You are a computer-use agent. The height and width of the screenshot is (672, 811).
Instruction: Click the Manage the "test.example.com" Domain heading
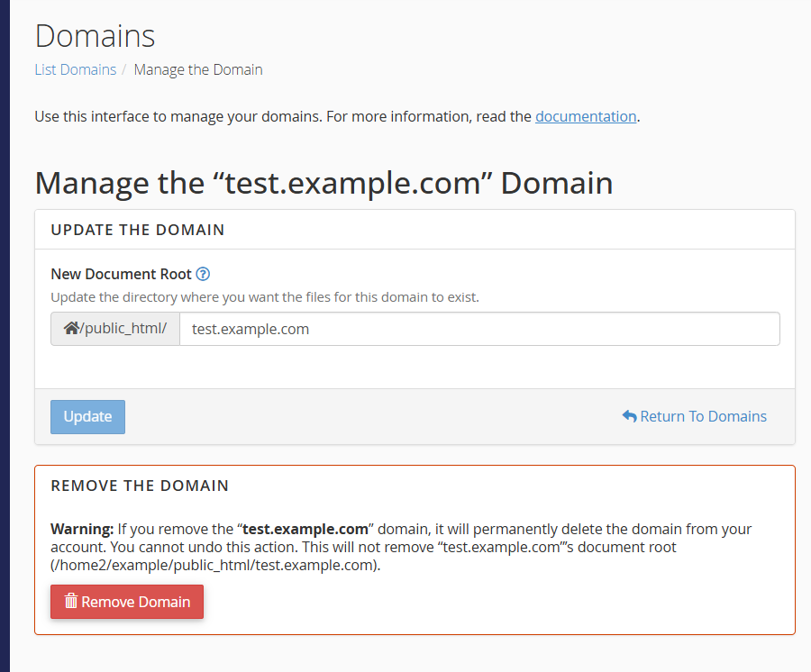(323, 183)
